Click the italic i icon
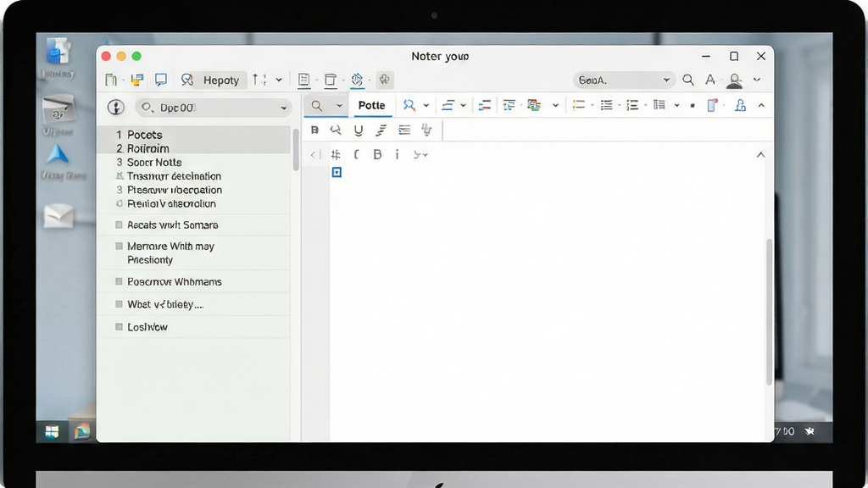Viewport: 868px width, 488px height. coord(397,155)
